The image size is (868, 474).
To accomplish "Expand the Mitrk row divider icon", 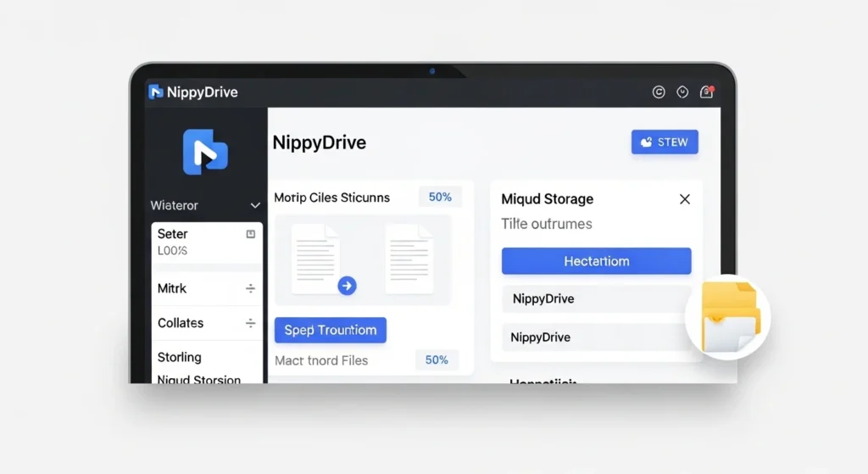I will pos(250,288).
